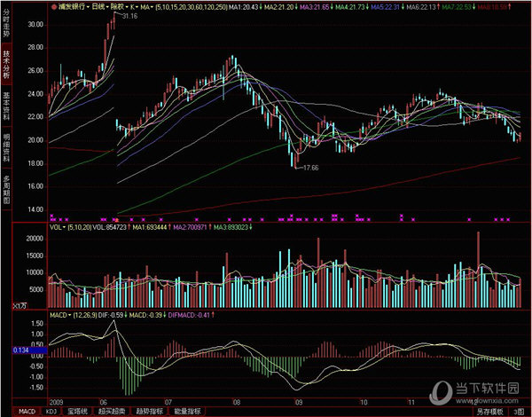Click the blue MA5:22.31 value
This screenshot has width=532, height=417.
(x=386, y=7)
